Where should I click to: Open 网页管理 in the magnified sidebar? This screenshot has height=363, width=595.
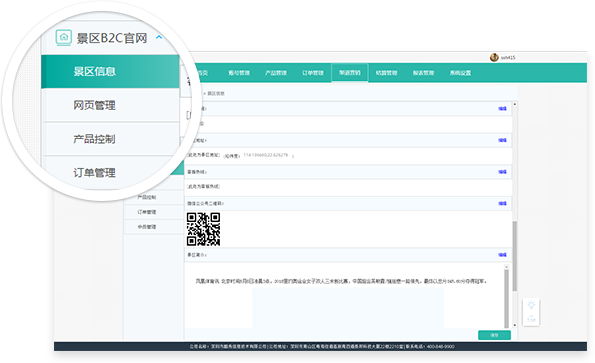pyautogui.click(x=110, y=105)
